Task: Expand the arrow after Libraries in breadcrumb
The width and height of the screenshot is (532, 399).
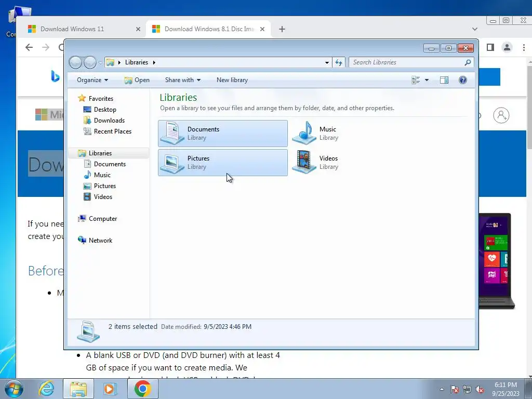Action: 154,62
